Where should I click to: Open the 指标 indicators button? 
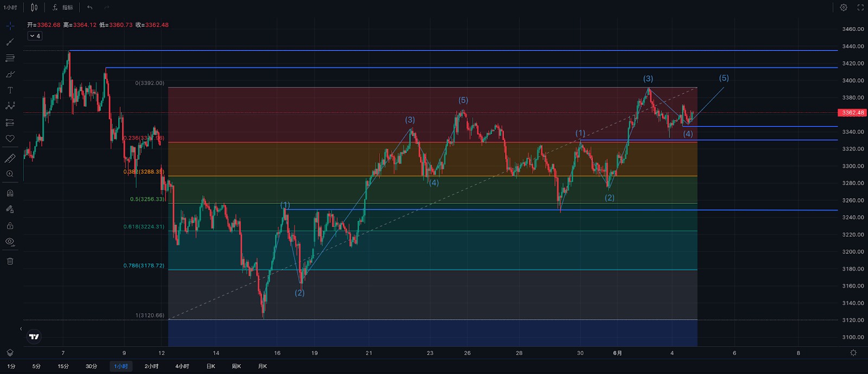[63, 8]
